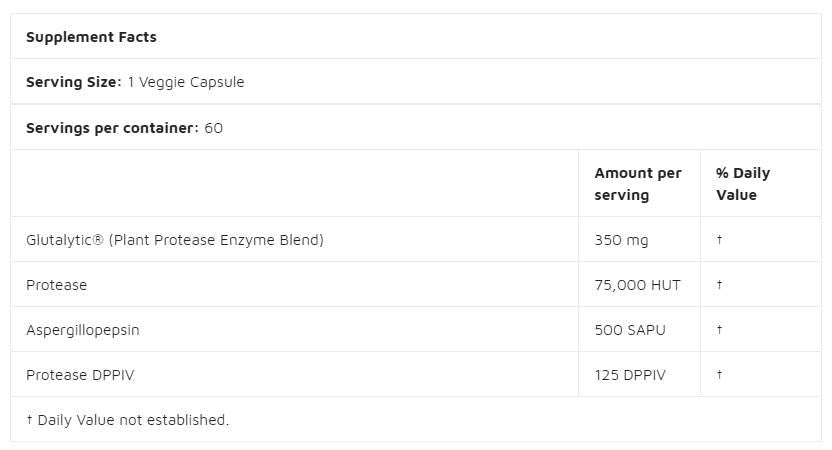832x450 pixels.
Task: Click the dagger symbol in the Glutalytic row
Action: pyautogui.click(x=719, y=240)
